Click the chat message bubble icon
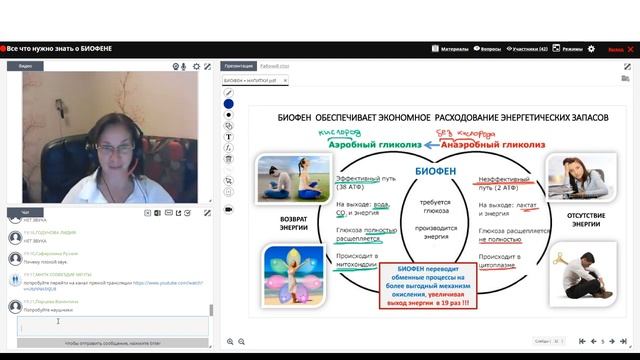The height and width of the screenshot is (360, 640). pos(169,213)
